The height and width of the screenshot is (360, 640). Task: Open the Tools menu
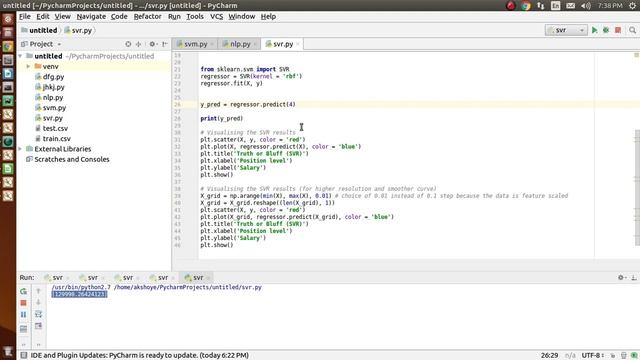[195, 16]
